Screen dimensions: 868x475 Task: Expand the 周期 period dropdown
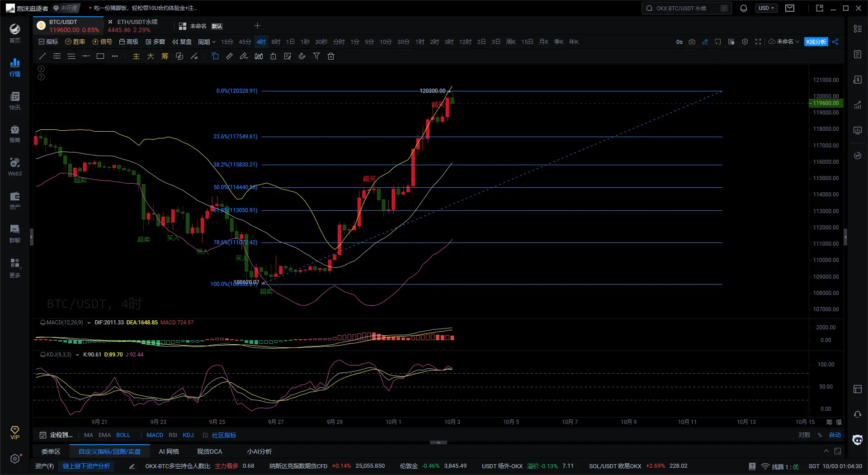[206, 42]
